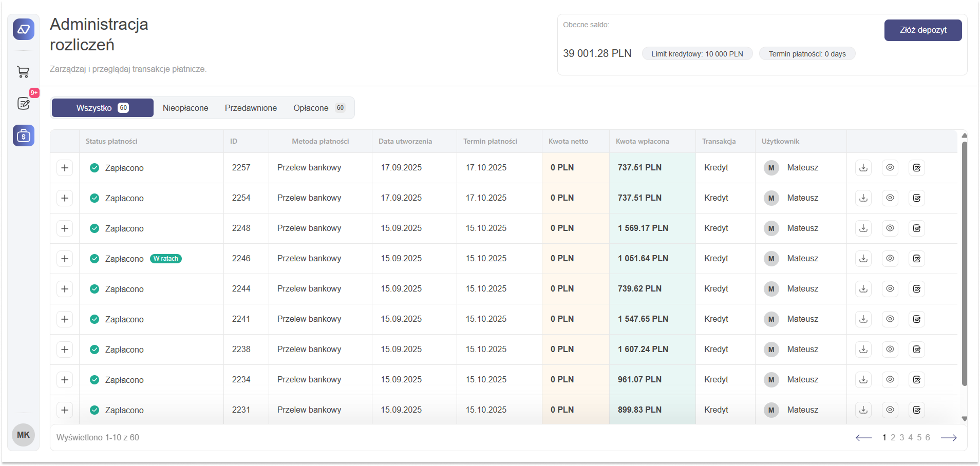
Task: Open the shopping cart sidebar icon
Action: [23, 72]
